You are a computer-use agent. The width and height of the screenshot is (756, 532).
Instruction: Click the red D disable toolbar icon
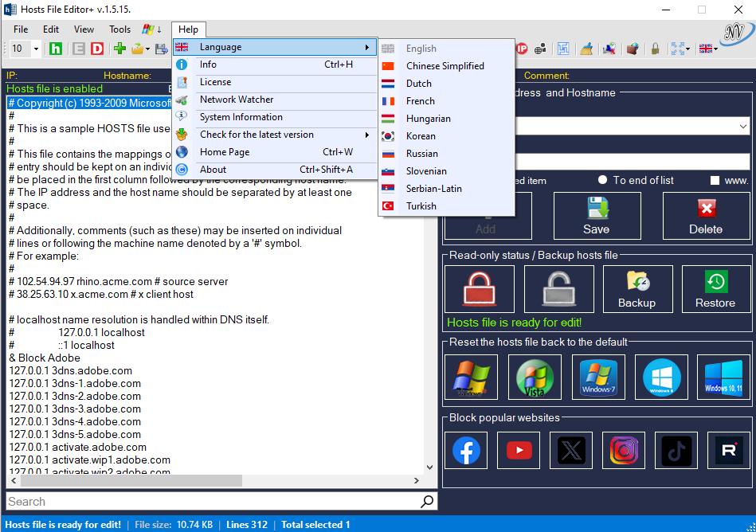pyautogui.click(x=97, y=49)
